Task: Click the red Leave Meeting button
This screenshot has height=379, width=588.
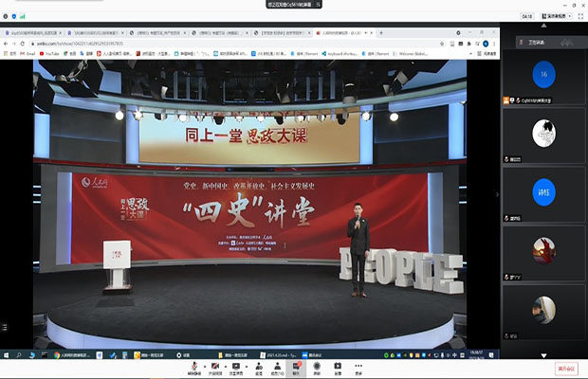Action: pyautogui.click(x=565, y=367)
